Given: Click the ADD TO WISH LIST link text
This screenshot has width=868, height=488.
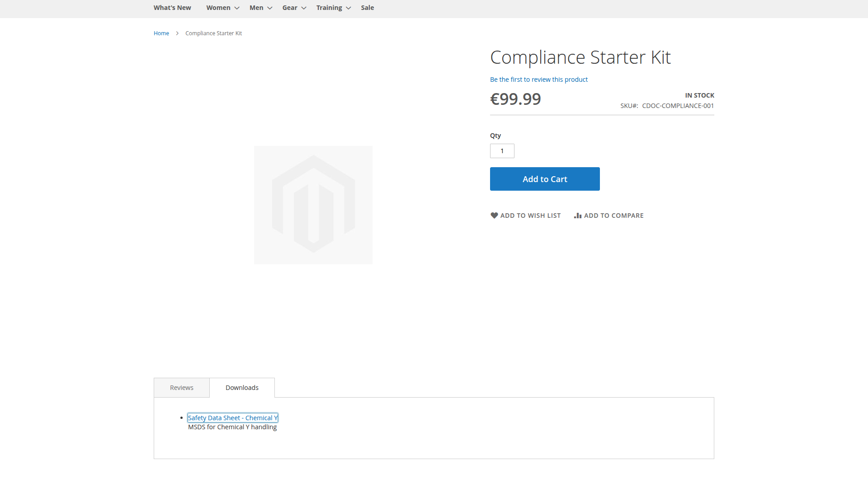Looking at the screenshot, I should click(530, 216).
